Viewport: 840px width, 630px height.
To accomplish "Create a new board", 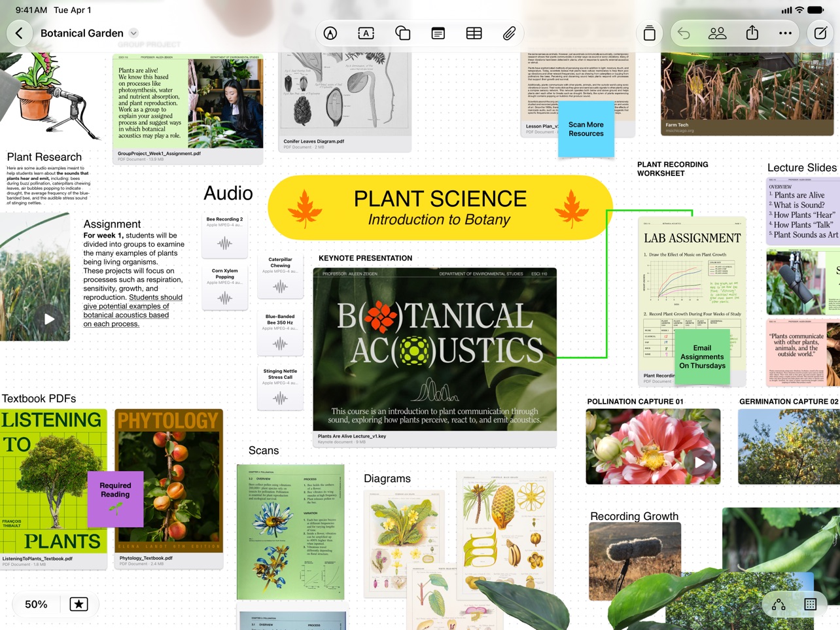I will point(820,33).
